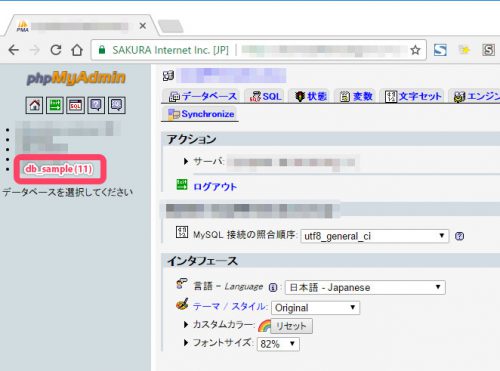
Task: Switch to the Synchronize tab
Action: pyautogui.click(x=201, y=114)
